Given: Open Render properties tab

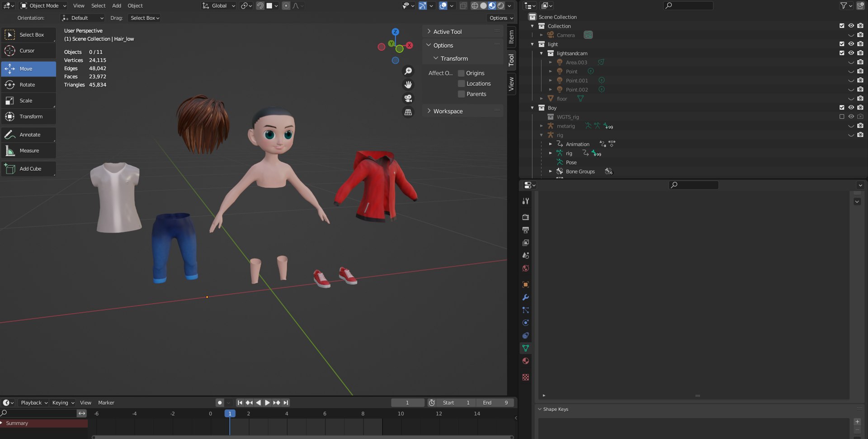Looking at the screenshot, I should coord(525,217).
